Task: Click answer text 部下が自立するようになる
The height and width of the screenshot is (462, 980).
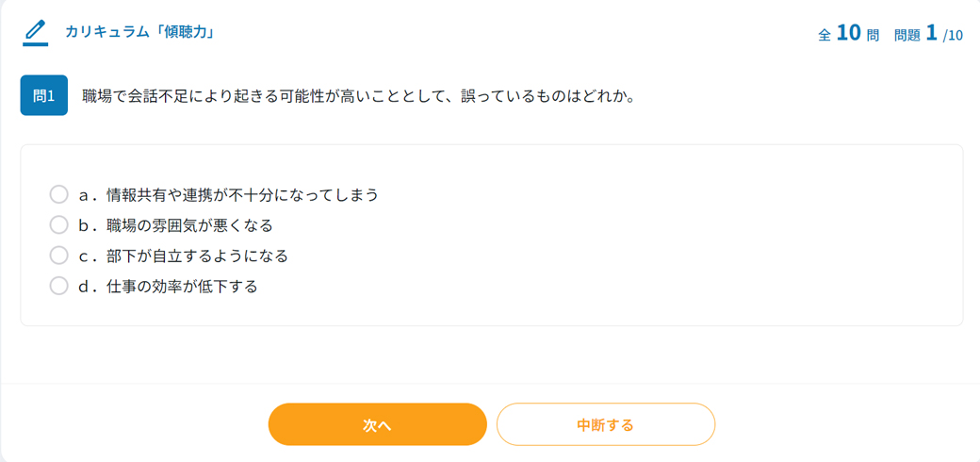Action: click(198, 256)
